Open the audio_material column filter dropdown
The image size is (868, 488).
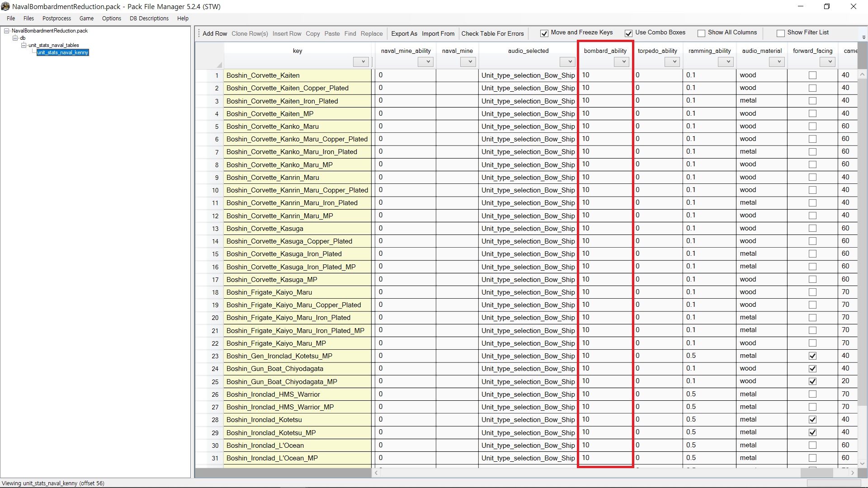[778, 62]
